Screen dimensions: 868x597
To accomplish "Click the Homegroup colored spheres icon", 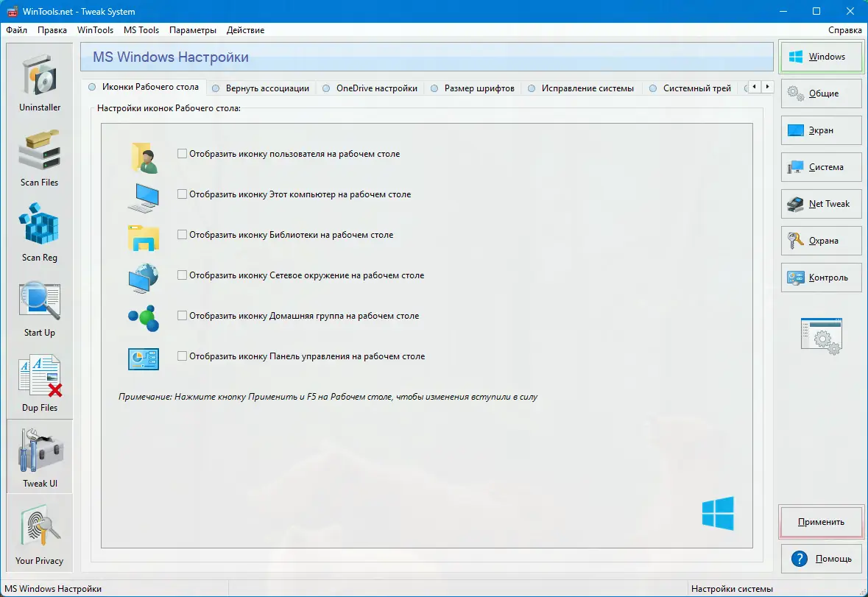I will click(144, 318).
